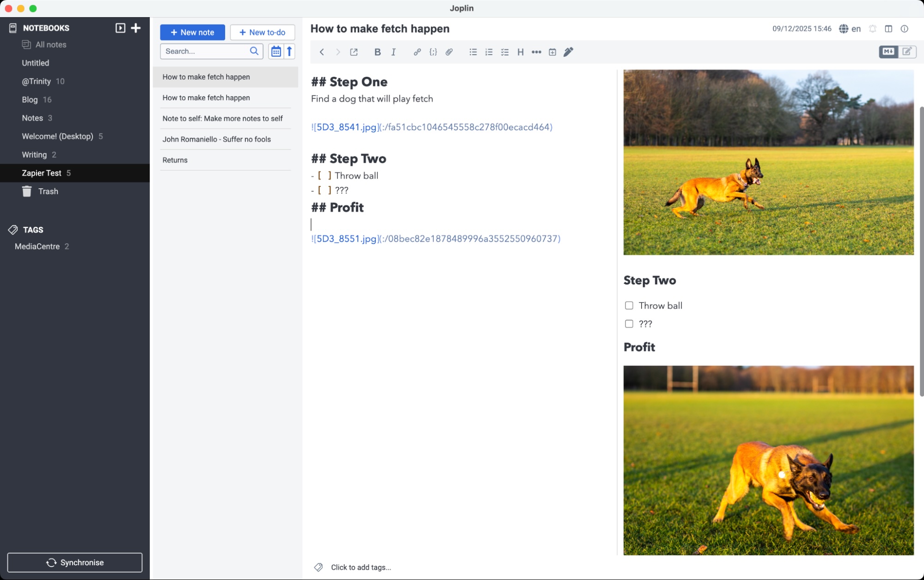Create a numbered list with the toolbar icon

pos(489,52)
